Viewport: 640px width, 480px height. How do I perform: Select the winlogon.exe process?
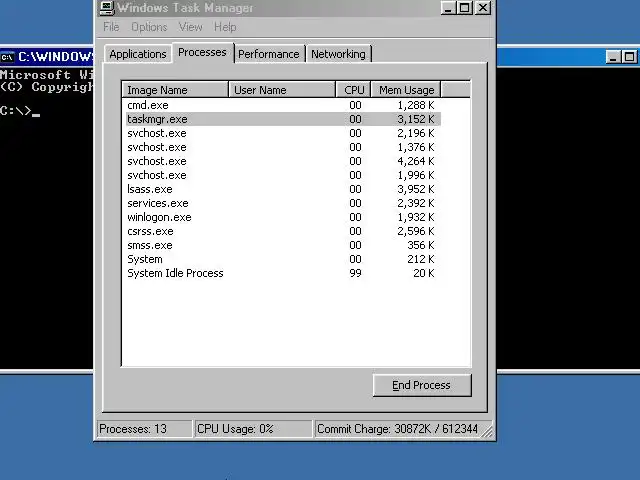[283, 217]
